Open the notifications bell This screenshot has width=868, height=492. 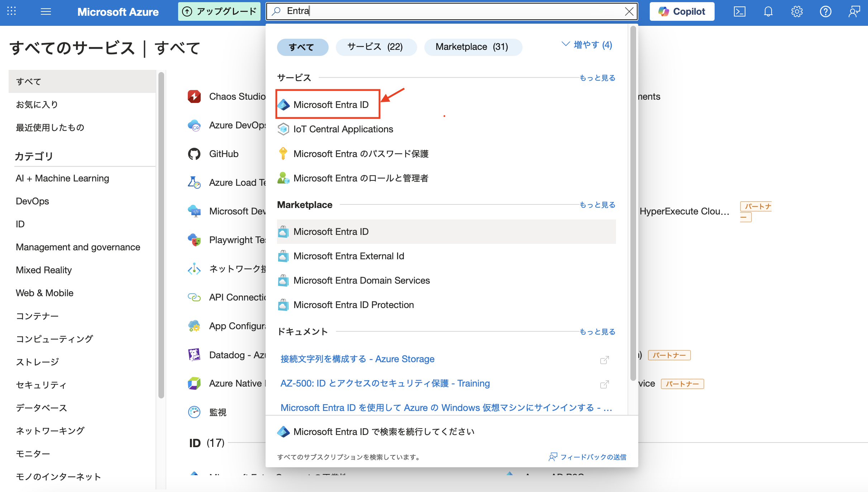(768, 12)
